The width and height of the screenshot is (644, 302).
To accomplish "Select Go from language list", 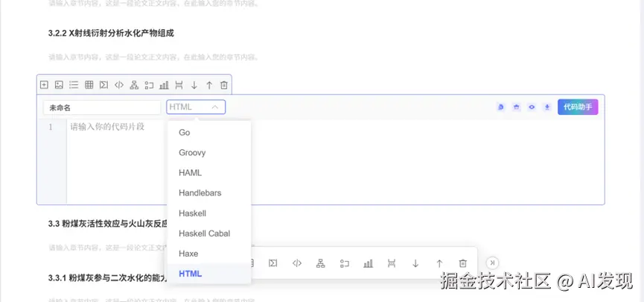I will pyautogui.click(x=209, y=133).
